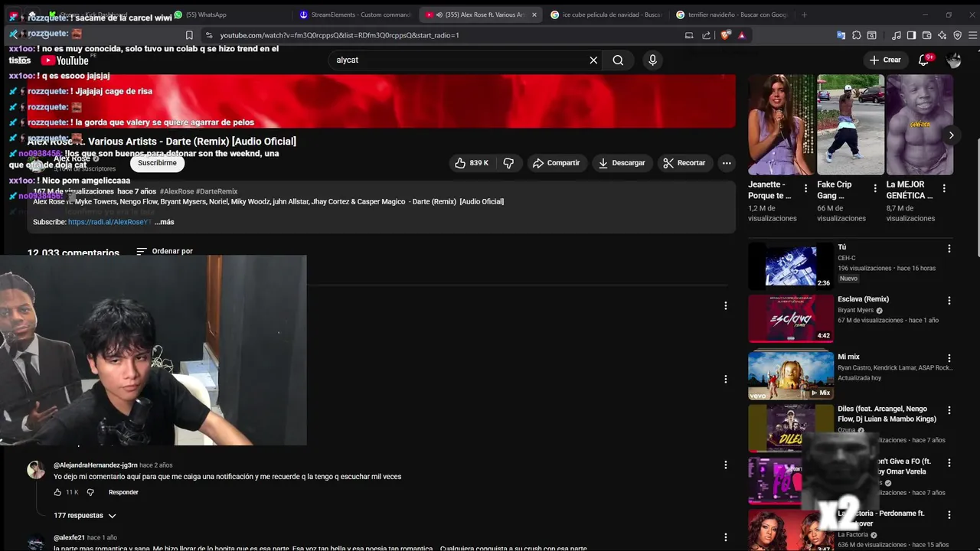Open the Ordenar por sort menu
The width and height of the screenshot is (980, 551).
pos(165,251)
